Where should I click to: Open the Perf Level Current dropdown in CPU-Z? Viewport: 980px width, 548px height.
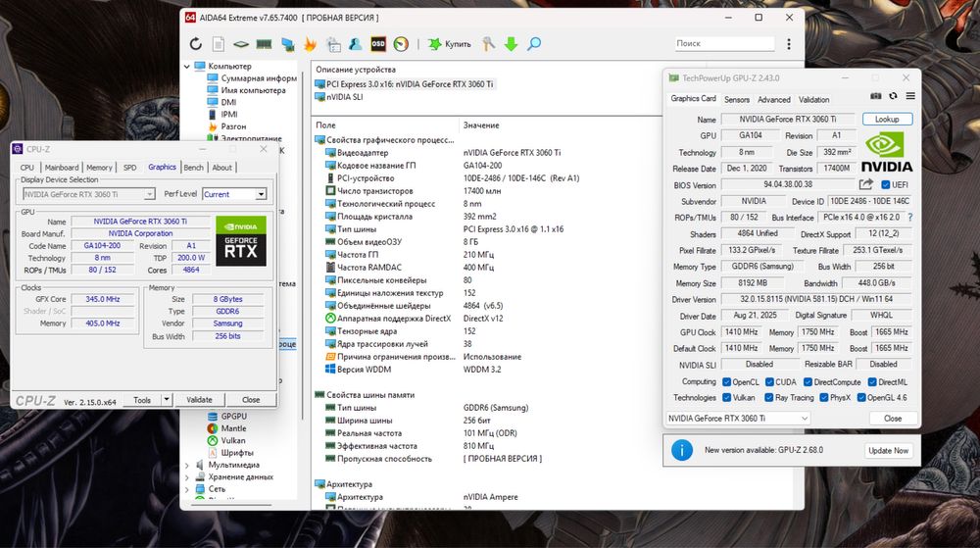click(x=234, y=194)
